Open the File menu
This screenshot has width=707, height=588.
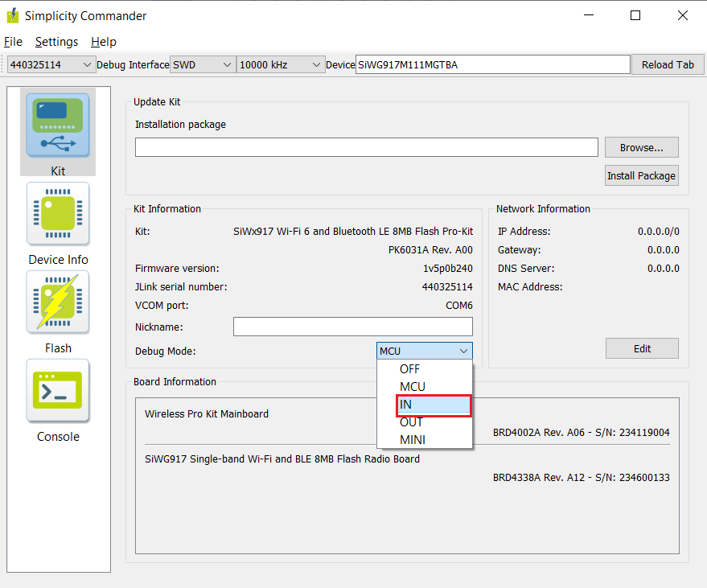pyautogui.click(x=13, y=42)
